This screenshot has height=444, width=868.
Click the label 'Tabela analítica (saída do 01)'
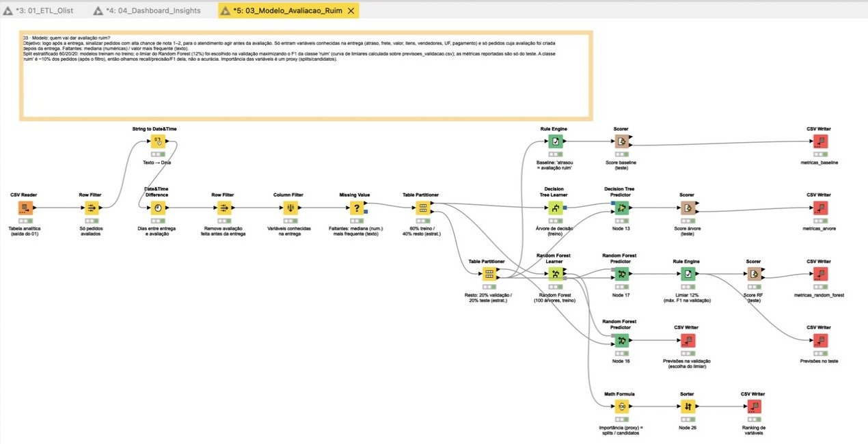25,231
